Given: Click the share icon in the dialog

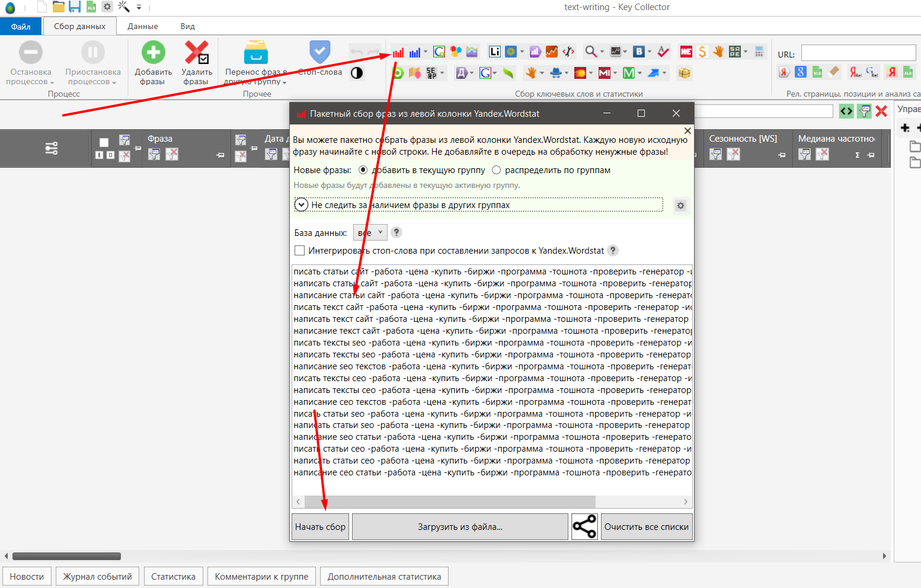Looking at the screenshot, I should (584, 526).
